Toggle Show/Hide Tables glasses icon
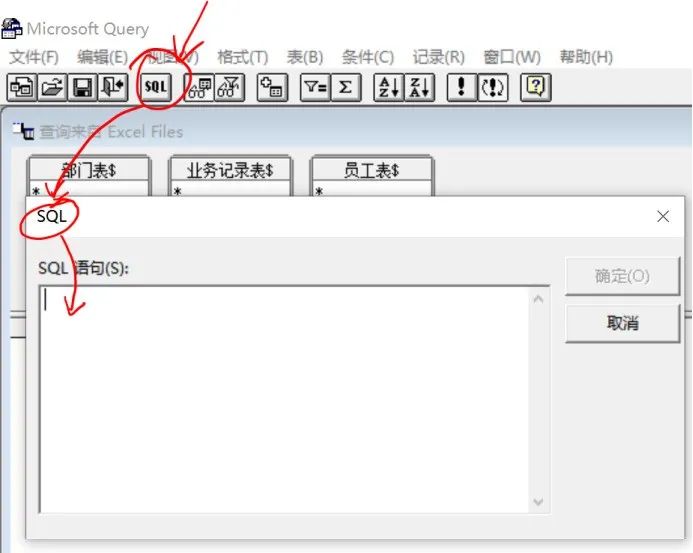 199,87
